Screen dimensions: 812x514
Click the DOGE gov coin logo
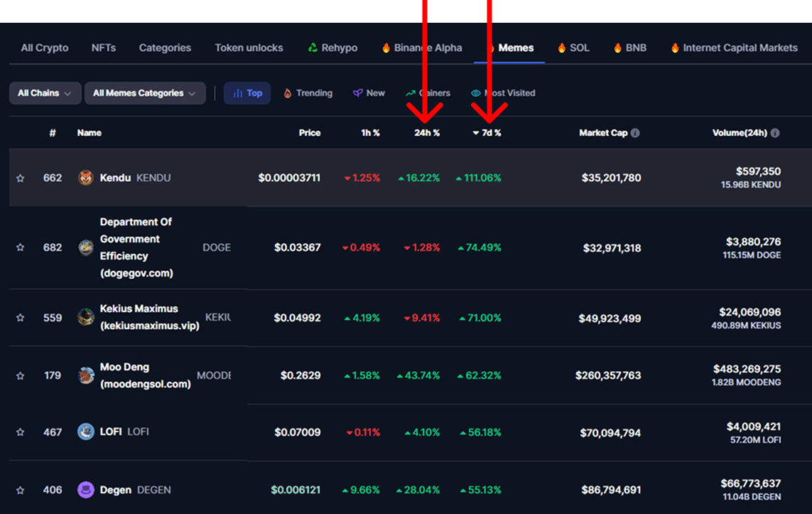click(85, 247)
